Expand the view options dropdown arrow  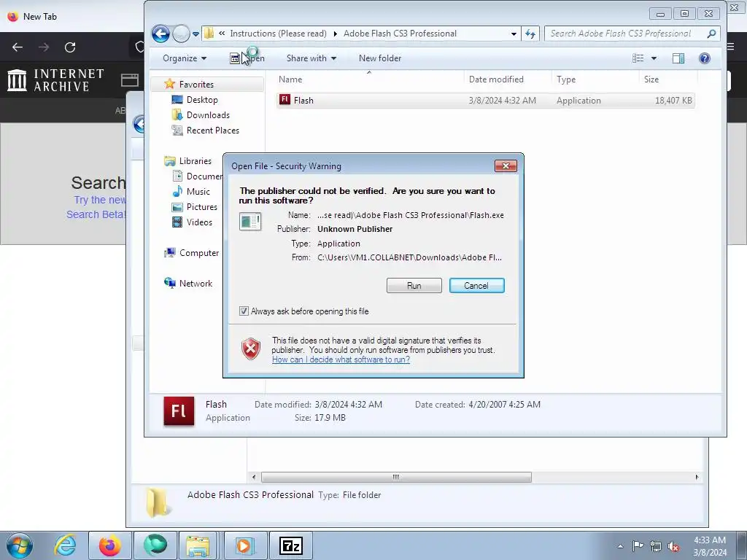click(654, 58)
